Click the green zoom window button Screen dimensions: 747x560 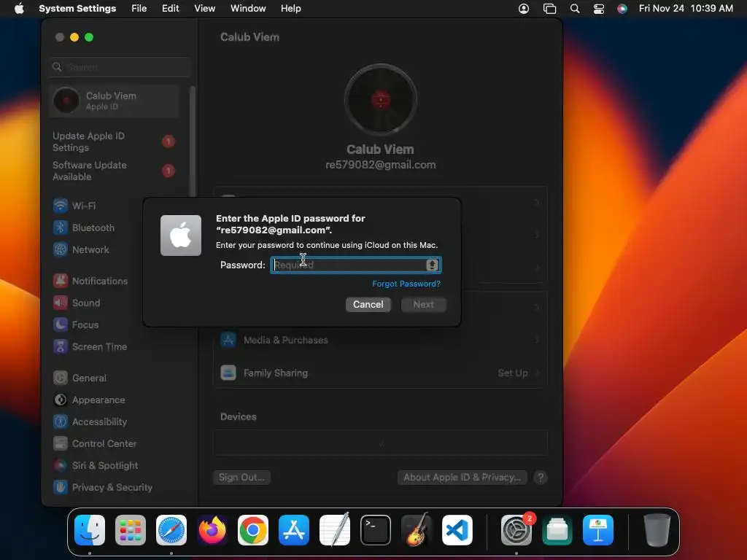click(89, 37)
